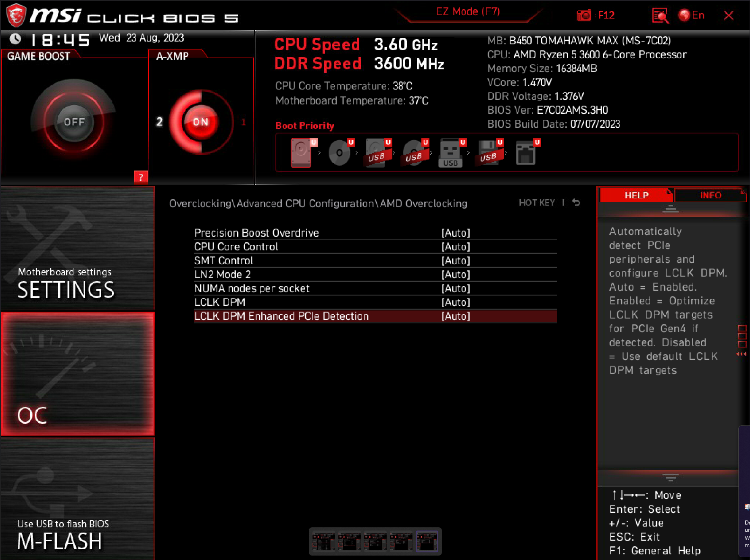750x560 pixels.
Task: Click the help panel lower expand handle
Action: [x=670, y=478]
